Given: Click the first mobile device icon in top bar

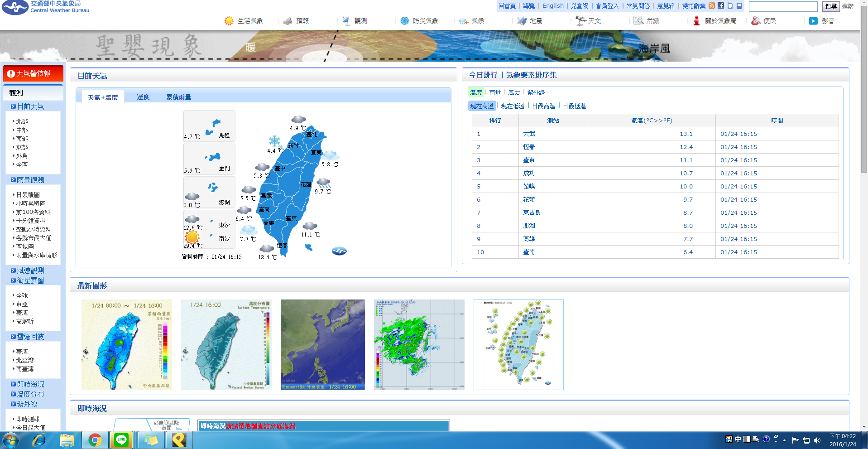Looking at the screenshot, I should 730,6.
